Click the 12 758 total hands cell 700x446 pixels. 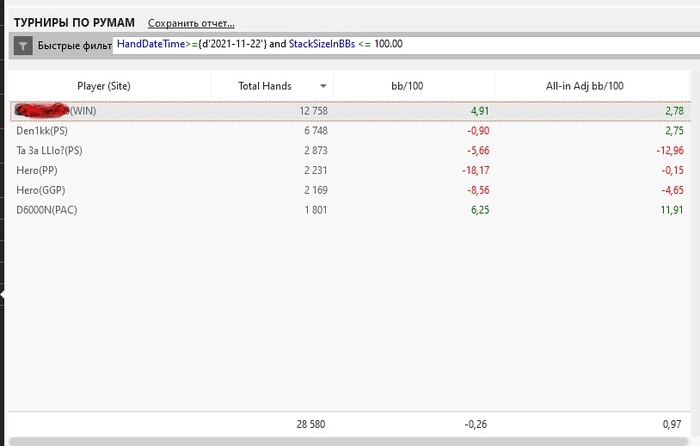tap(313, 111)
